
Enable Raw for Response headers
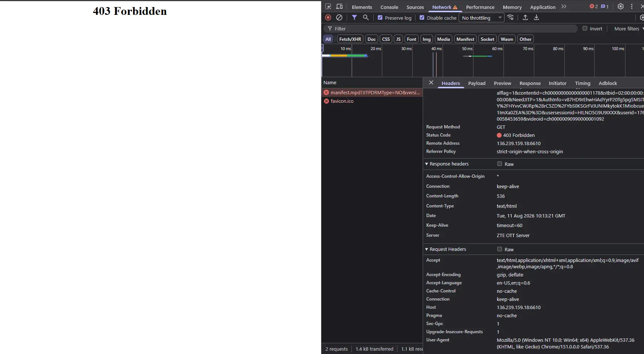[499, 164]
